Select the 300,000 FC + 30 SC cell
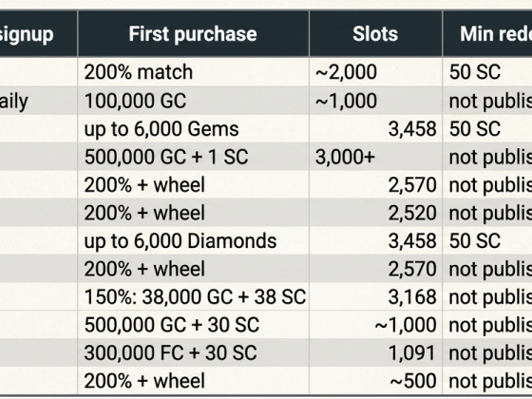This screenshot has height=399, width=532. pos(193,352)
